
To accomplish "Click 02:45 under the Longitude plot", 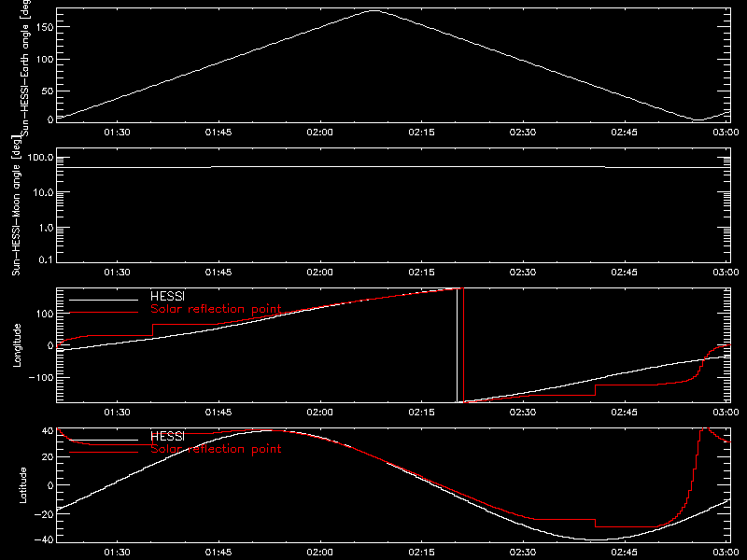I will point(624,413).
